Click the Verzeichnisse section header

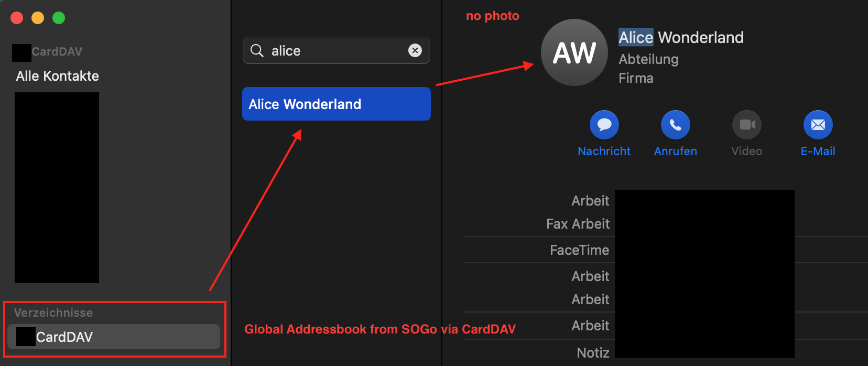coord(53,313)
